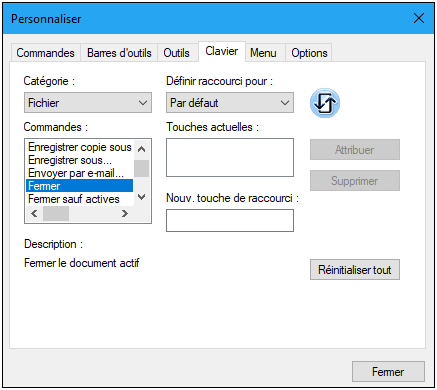Screen dimensions: 437x390
Task: Click the horizontal scroll right arrow
Action: [x=125, y=213]
